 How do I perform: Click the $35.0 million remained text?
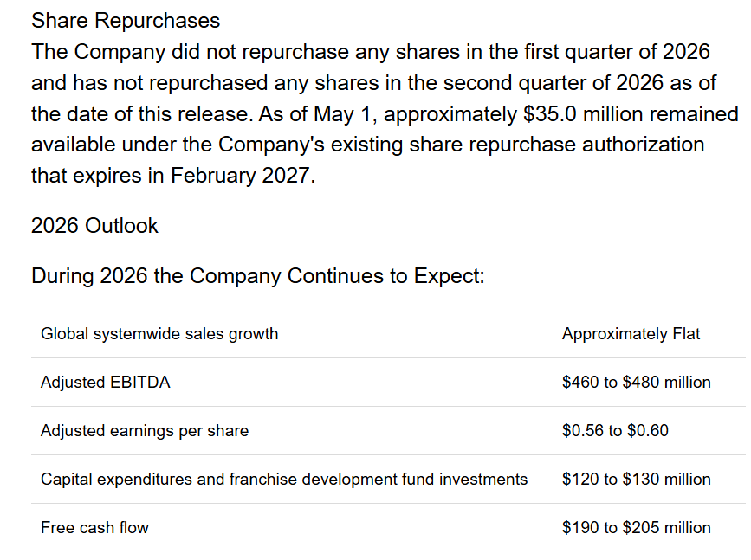pos(631,114)
